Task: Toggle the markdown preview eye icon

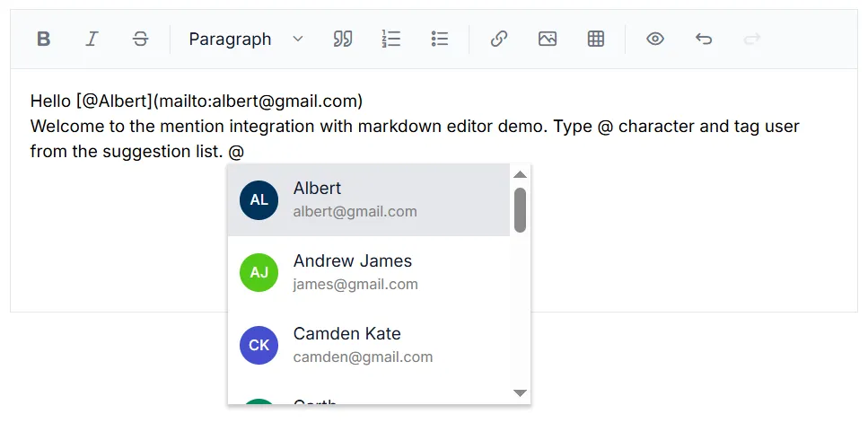Action: pos(655,39)
